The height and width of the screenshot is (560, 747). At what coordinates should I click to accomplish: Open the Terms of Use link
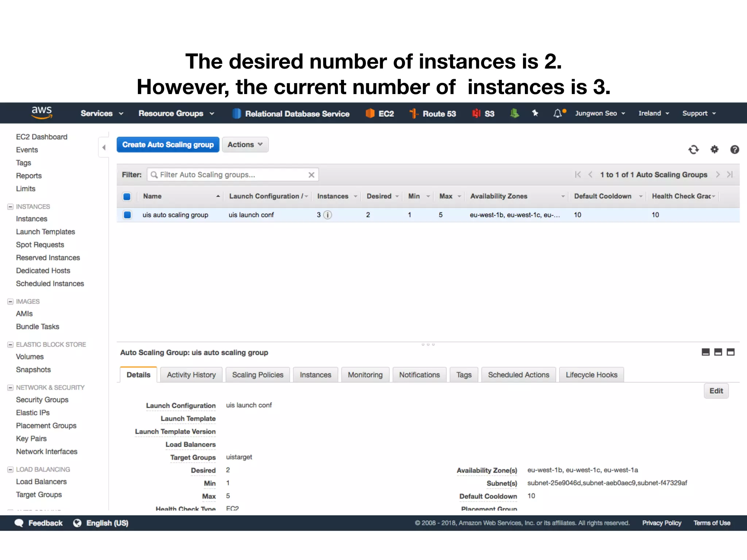(712, 523)
